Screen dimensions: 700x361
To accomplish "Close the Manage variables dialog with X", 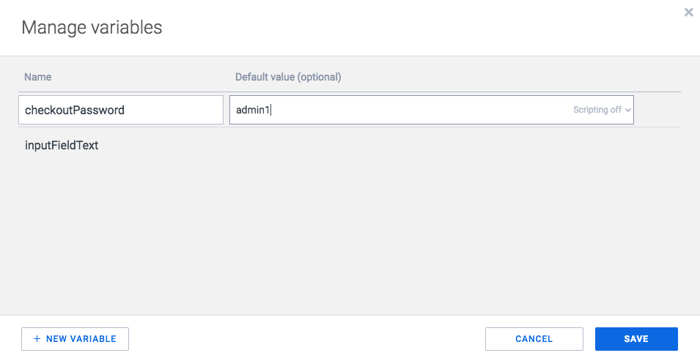I will (688, 12).
